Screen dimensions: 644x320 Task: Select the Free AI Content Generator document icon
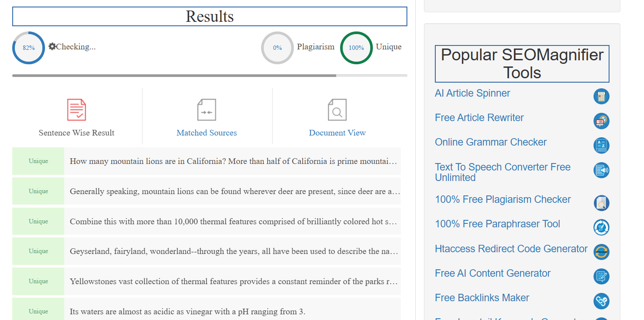(601, 276)
